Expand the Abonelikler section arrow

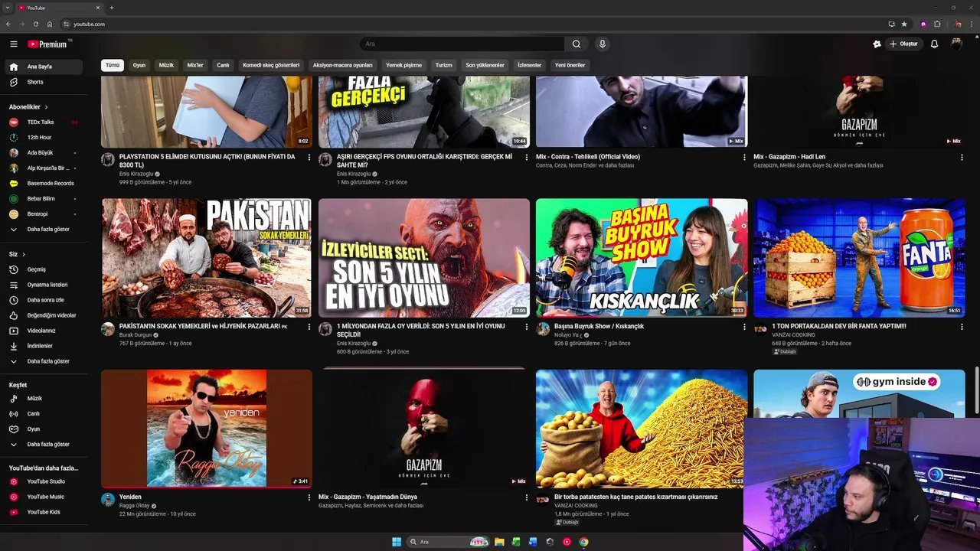pyautogui.click(x=46, y=107)
